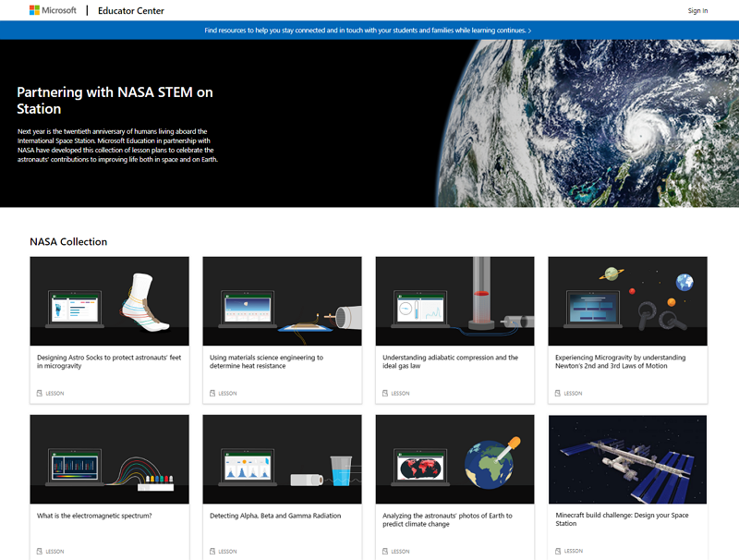This screenshot has width=739, height=560.
Task: Click the LESSON icon on the electromagnetic spectrum card
Action: point(39,551)
